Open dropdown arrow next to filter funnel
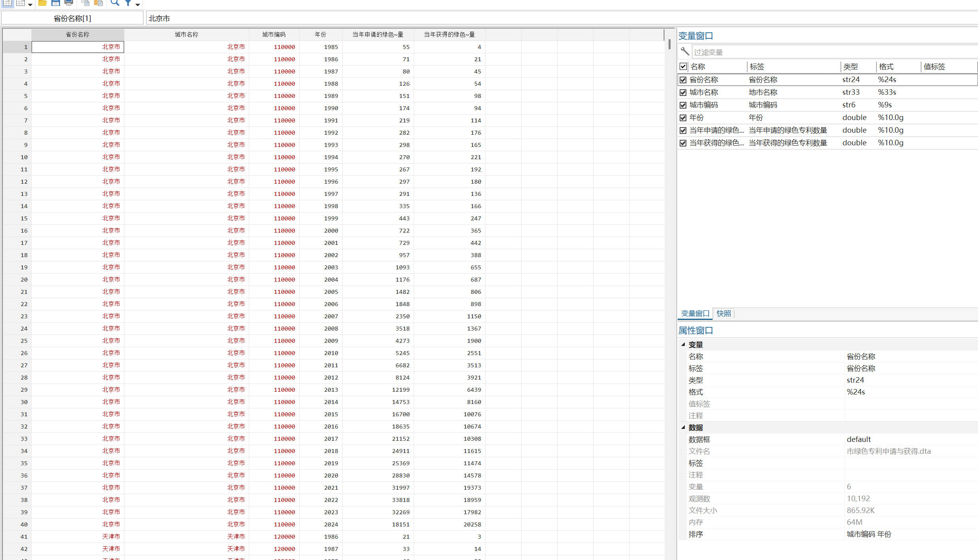Viewport: 978px width, 560px height. (x=138, y=4)
